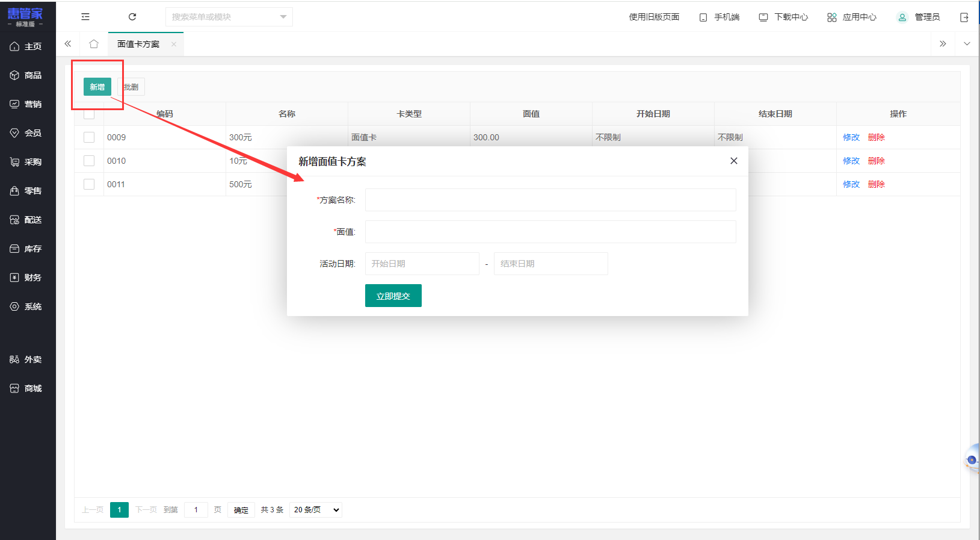This screenshot has height=540, width=980.
Task: Click the logout icon at top right
Action: (964, 17)
